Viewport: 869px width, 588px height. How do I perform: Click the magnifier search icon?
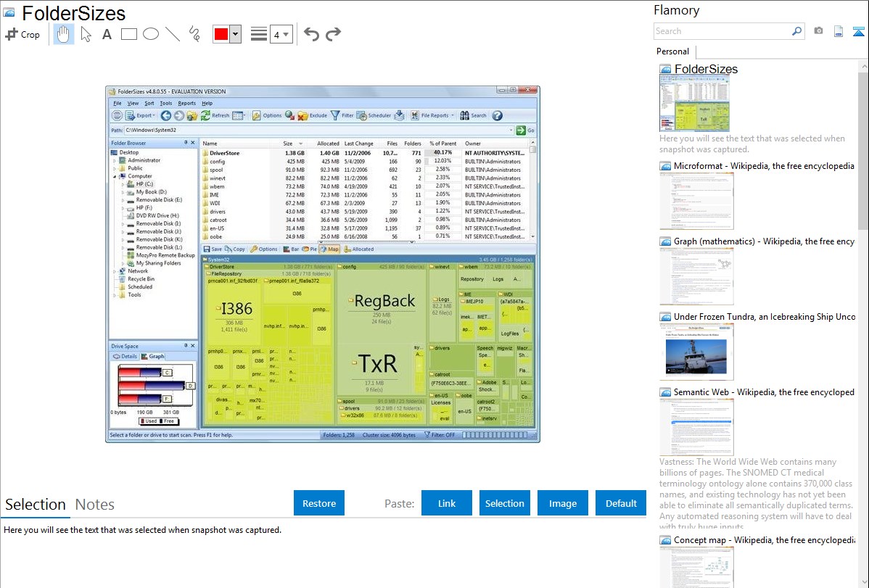pos(796,31)
